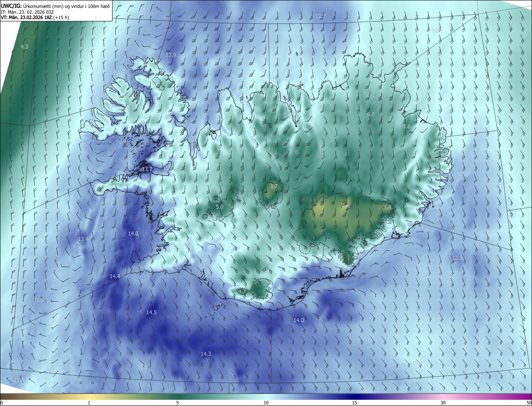The image size is (532, 406).
Task: Click the 4.7 value label near the south coast glacier
Action: coord(242,291)
